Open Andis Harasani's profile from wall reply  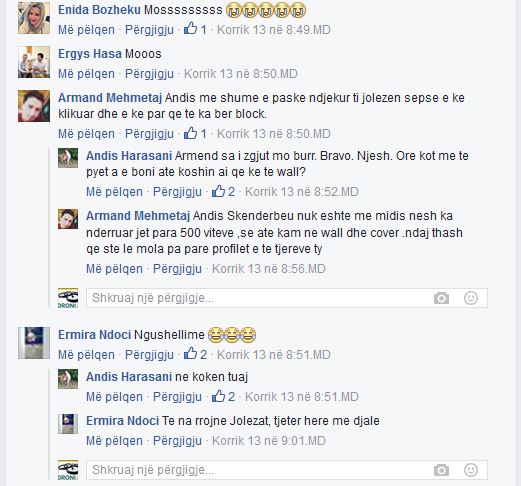[x=129, y=156]
